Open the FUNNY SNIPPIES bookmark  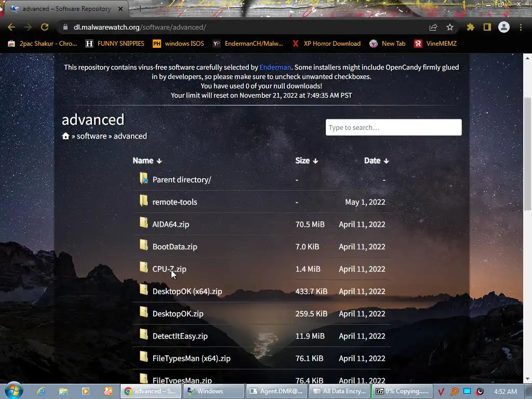(x=115, y=44)
